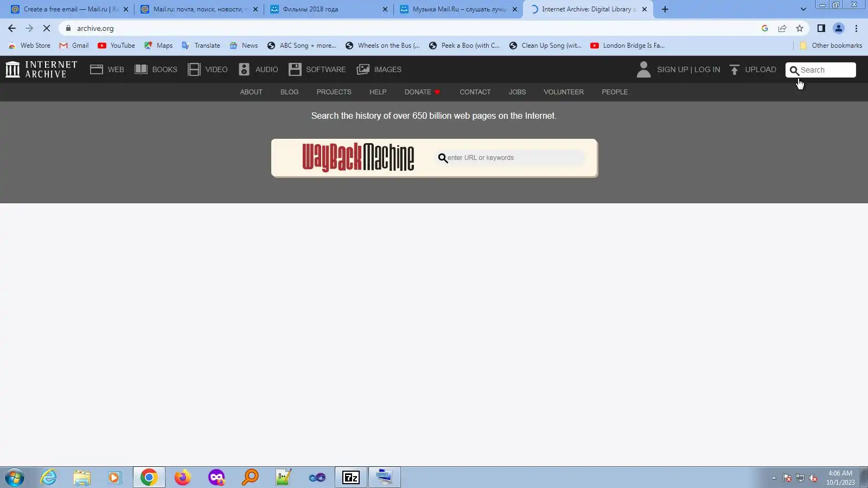Click the Upload arrow icon
Screen dimensions: 868x488
point(735,69)
